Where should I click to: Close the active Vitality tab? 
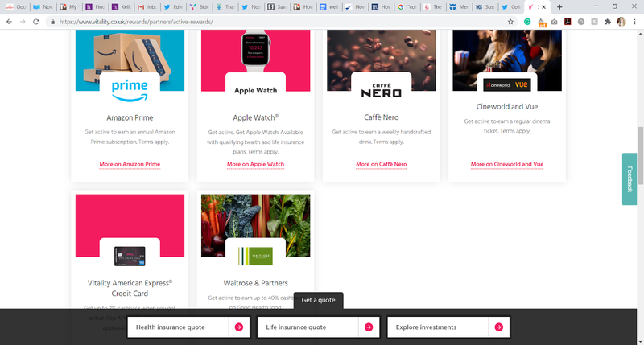click(544, 7)
